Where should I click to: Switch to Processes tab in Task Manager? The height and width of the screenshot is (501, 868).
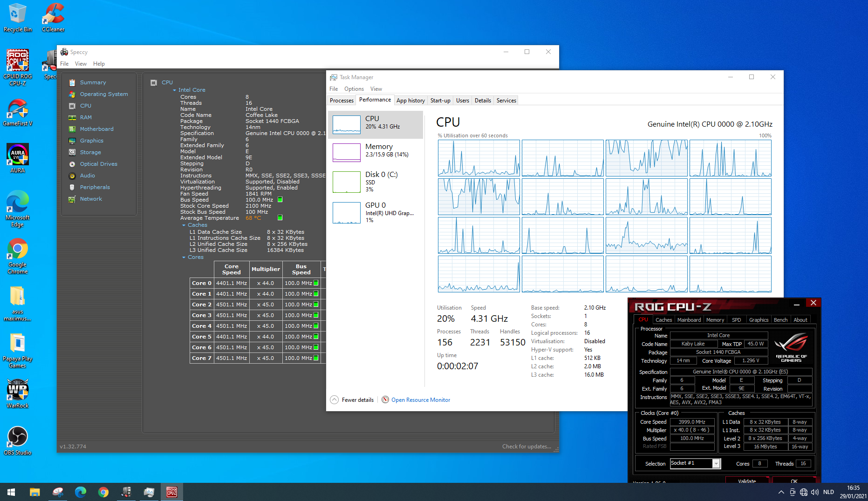(x=342, y=101)
